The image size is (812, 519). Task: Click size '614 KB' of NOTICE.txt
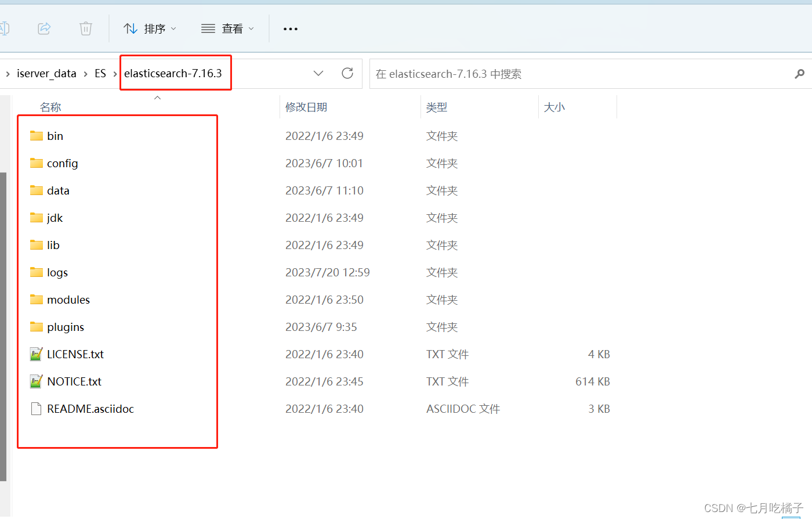[x=593, y=381]
